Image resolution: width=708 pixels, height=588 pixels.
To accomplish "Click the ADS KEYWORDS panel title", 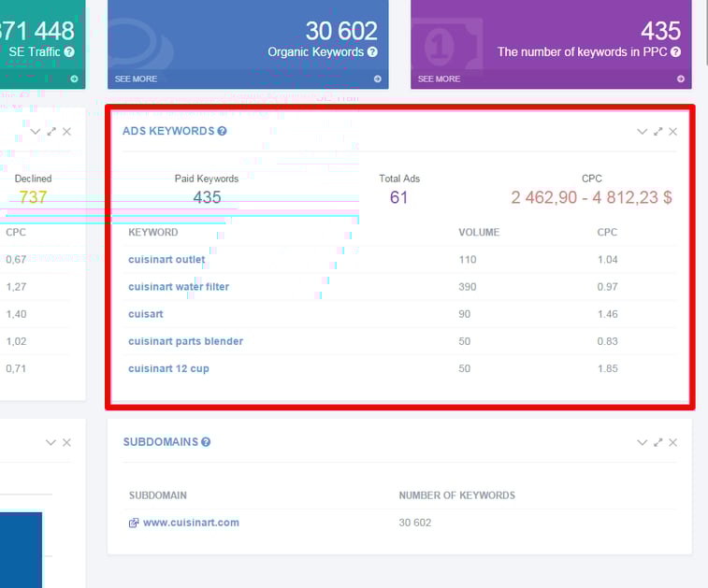I will click(168, 131).
